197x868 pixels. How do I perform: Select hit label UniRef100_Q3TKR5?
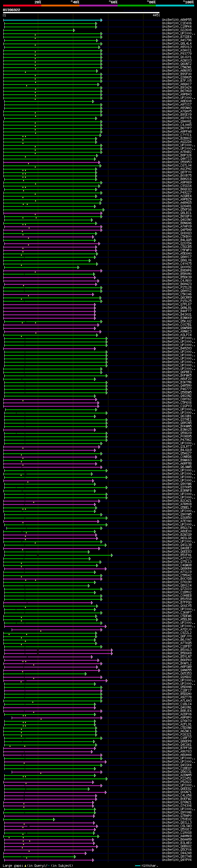(177, 487)
